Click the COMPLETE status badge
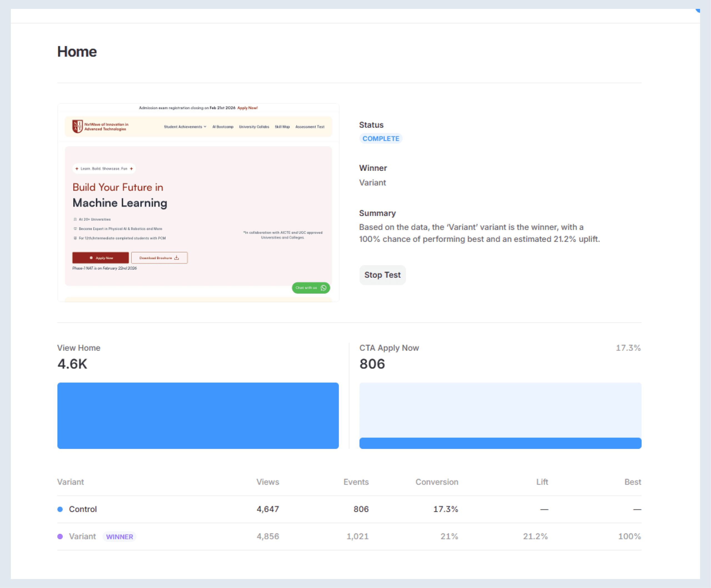 [x=381, y=138]
